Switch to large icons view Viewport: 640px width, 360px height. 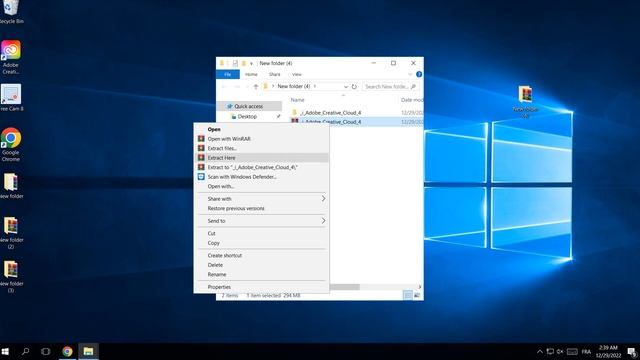click(417, 295)
